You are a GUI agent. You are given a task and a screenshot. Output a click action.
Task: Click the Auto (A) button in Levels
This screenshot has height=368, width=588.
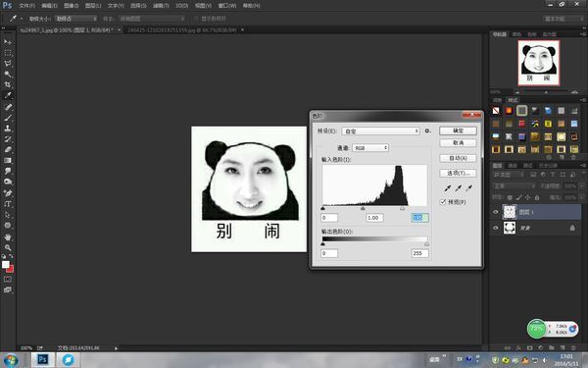[x=458, y=158]
